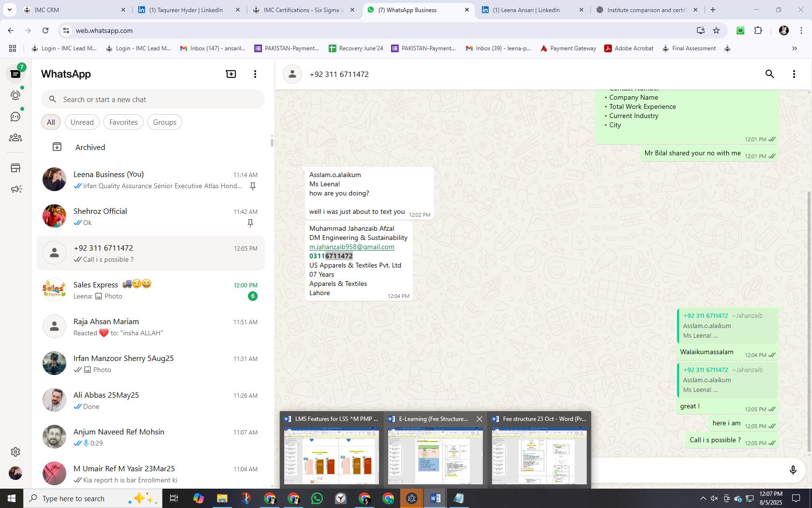
Task: Select the Unread chats filter
Action: [x=82, y=122]
